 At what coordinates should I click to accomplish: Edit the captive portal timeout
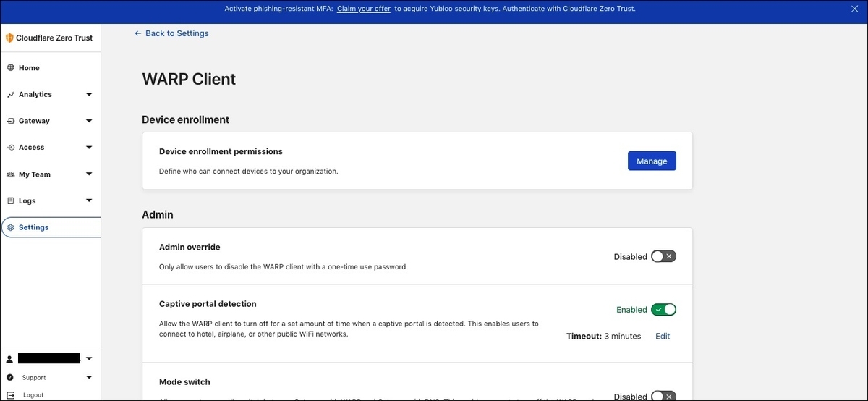663,337
